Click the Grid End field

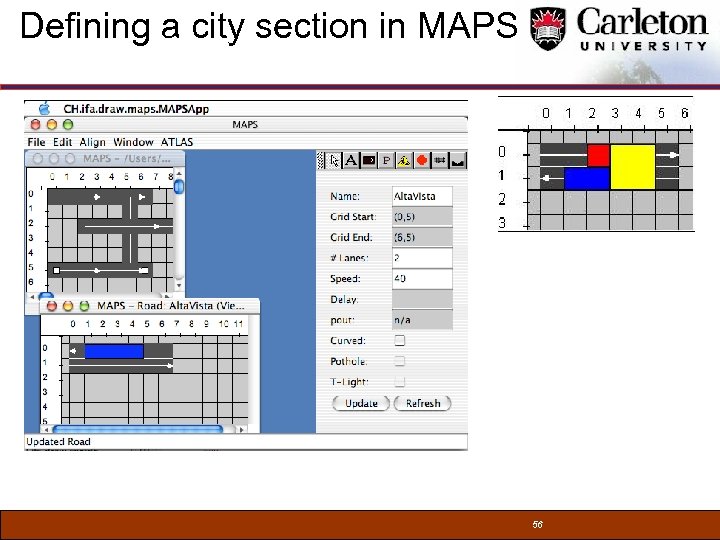click(x=422, y=237)
